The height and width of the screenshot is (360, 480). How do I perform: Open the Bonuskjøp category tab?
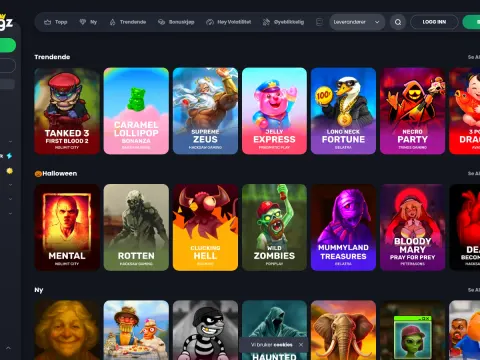pos(176,22)
